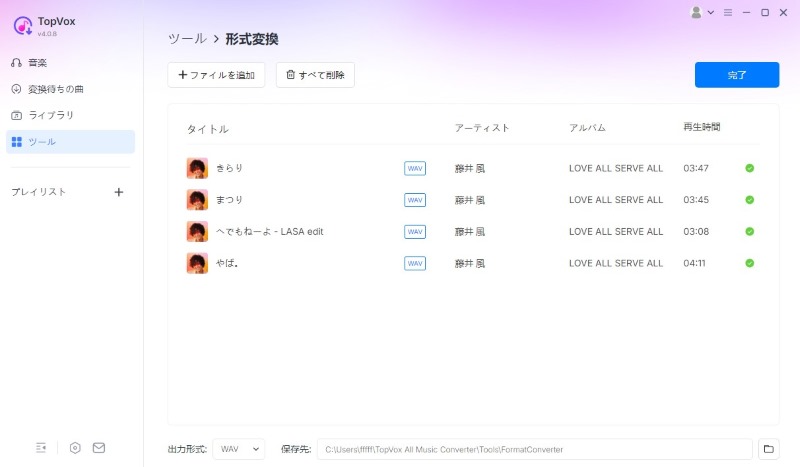
Task: Select the やば。 song title
Action: (227, 263)
